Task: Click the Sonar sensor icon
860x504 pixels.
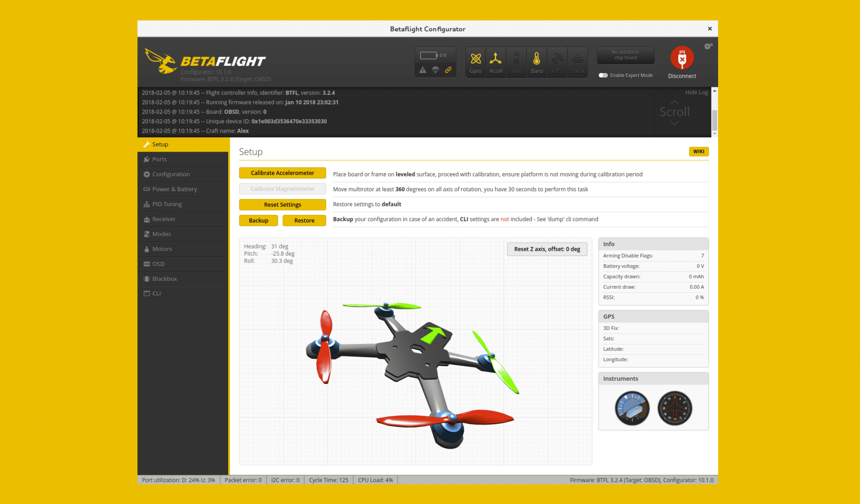Action: point(577,62)
